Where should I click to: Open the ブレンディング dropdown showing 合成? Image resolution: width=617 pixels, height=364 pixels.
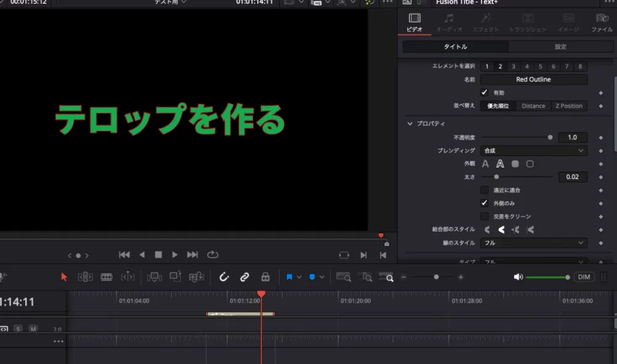tap(533, 151)
